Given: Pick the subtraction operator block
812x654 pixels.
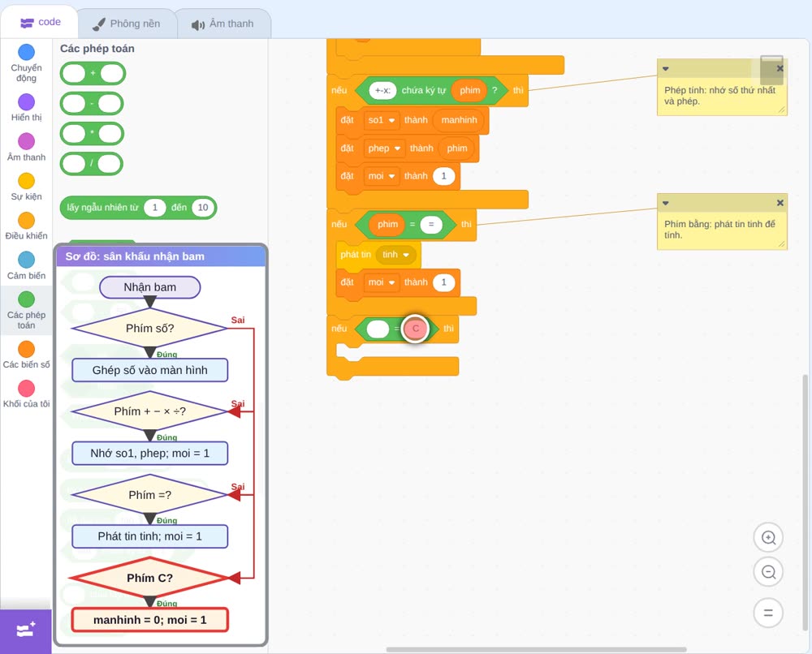Looking at the screenshot, I should pyautogui.click(x=92, y=104).
